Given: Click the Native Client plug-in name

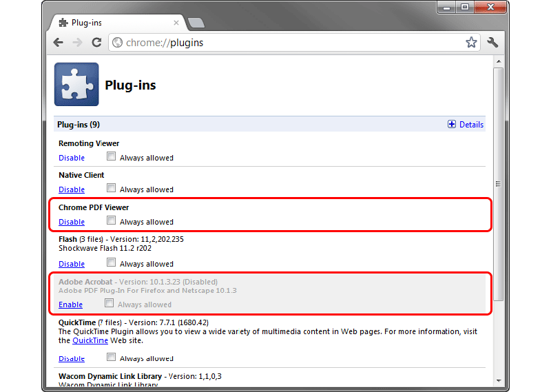Looking at the screenshot, I should [81, 175].
